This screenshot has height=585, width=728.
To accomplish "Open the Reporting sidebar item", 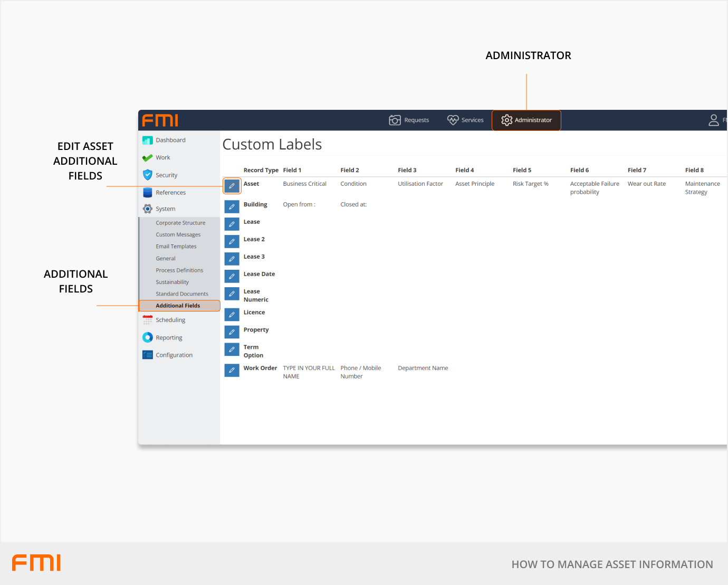I will [169, 338].
